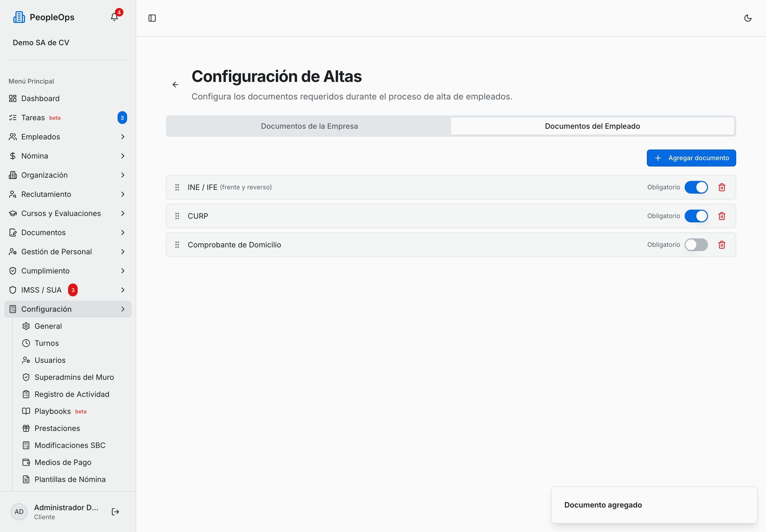Click the Registro de Actividad clipboard icon
The width and height of the screenshot is (766, 532).
(x=26, y=394)
